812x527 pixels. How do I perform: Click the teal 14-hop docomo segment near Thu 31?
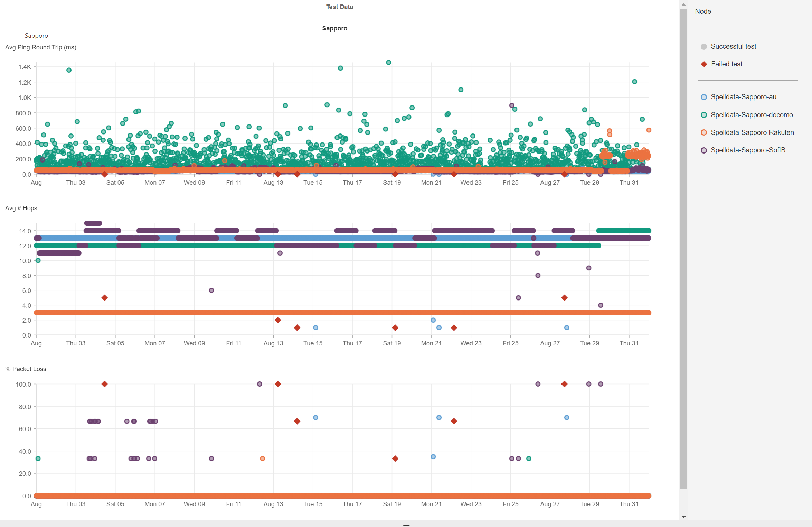tap(623, 231)
